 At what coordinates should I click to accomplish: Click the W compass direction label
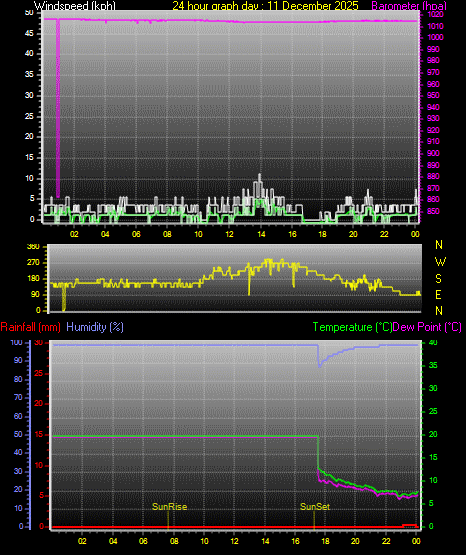pyautogui.click(x=440, y=262)
